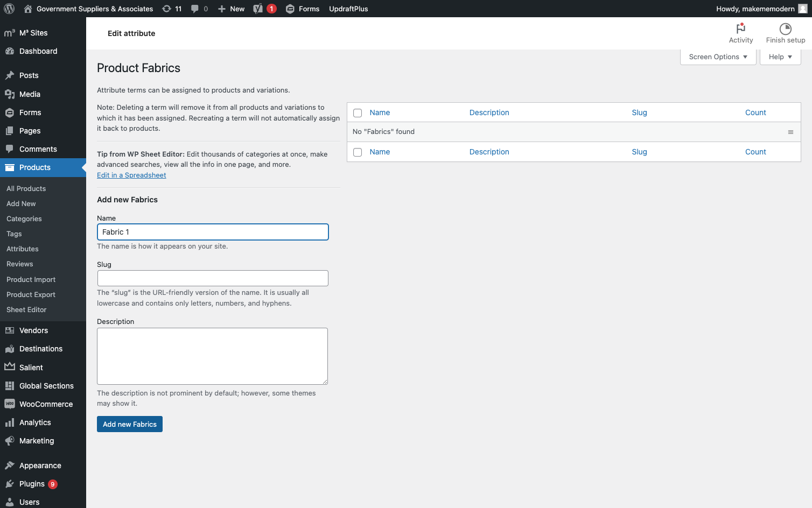
Task: Expand the Screen Options dropdown
Action: click(718, 57)
